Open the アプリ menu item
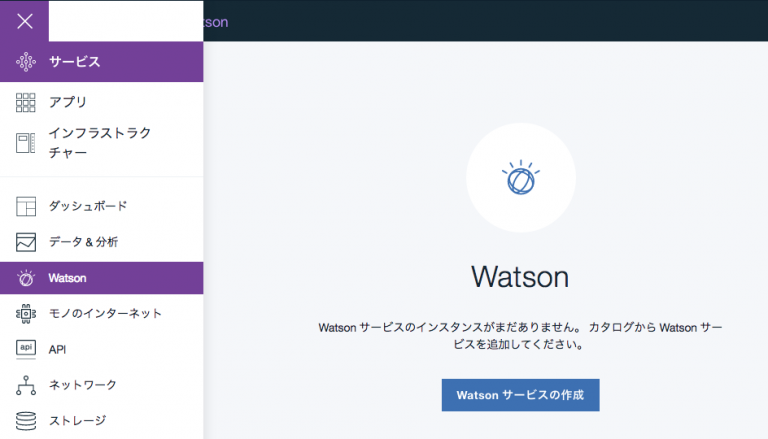768x439 pixels. coord(68,102)
